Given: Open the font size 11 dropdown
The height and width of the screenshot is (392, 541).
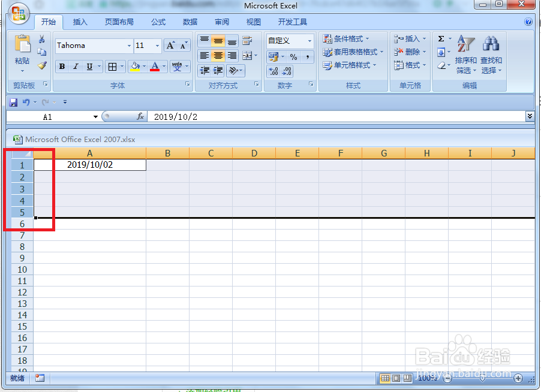Looking at the screenshot, I should click(157, 46).
